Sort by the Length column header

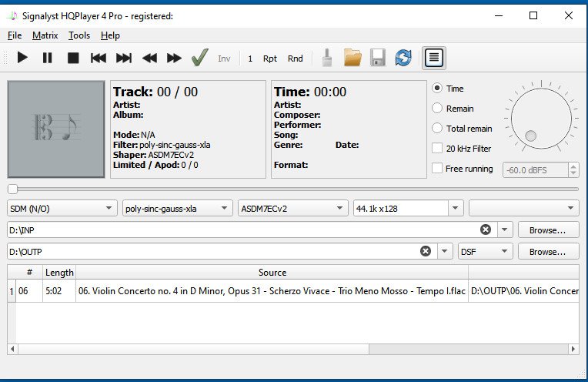(59, 273)
